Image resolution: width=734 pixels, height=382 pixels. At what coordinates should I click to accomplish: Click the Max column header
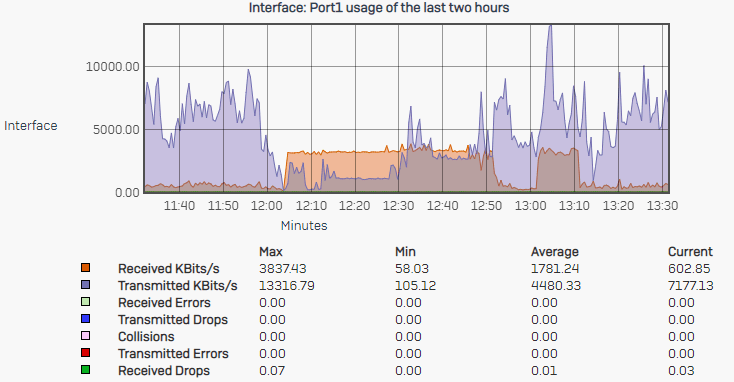pos(271,252)
